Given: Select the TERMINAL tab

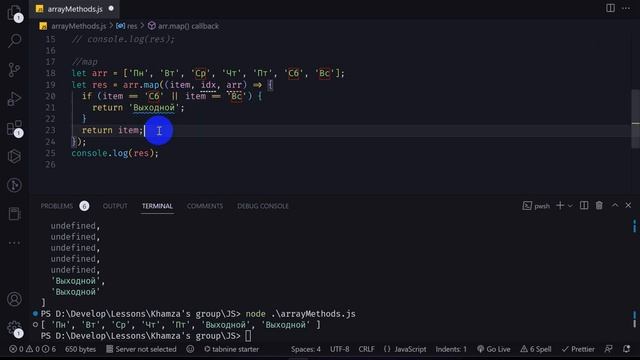Looking at the screenshot, I should tap(158, 206).
